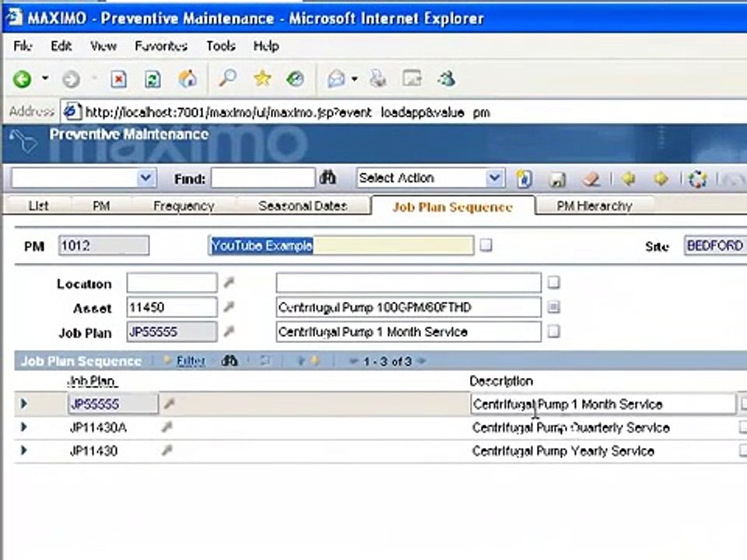Click the New PM icon in the Maximo toolbar
This screenshot has width=747, height=560.
[524, 179]
